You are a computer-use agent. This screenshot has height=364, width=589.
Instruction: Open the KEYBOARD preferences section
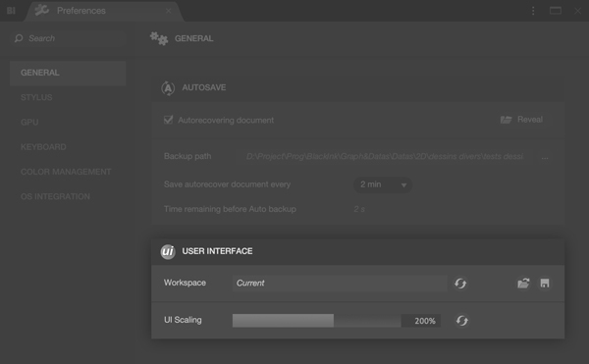pyautogui.click(x=43, y=147)
